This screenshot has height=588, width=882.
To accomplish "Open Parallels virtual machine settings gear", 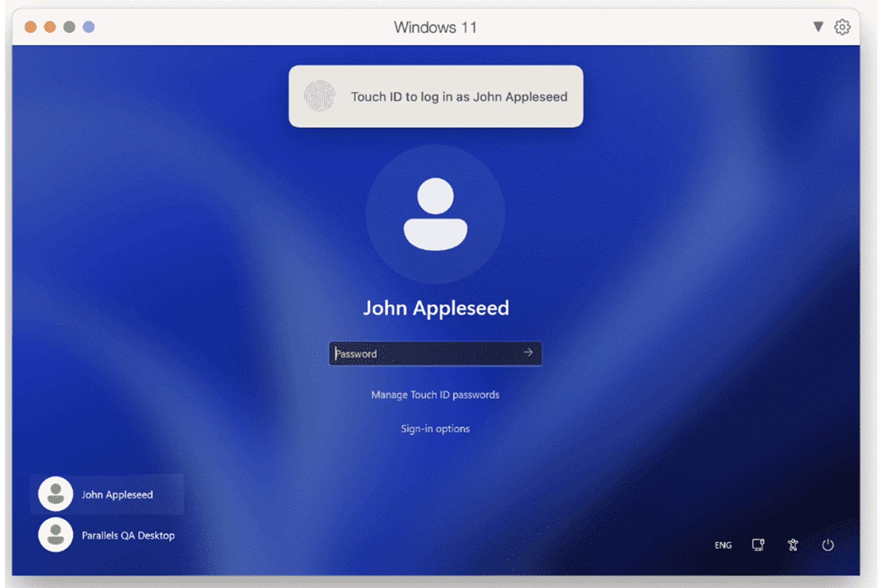I will click(x=842, y=26).
